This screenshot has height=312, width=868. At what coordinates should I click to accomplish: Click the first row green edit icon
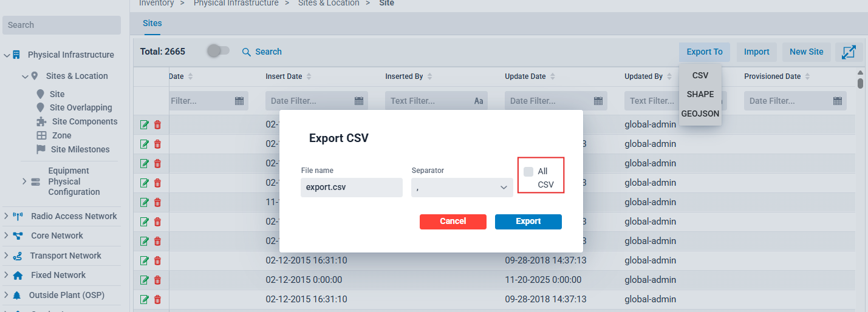click(x=145, y=125)
